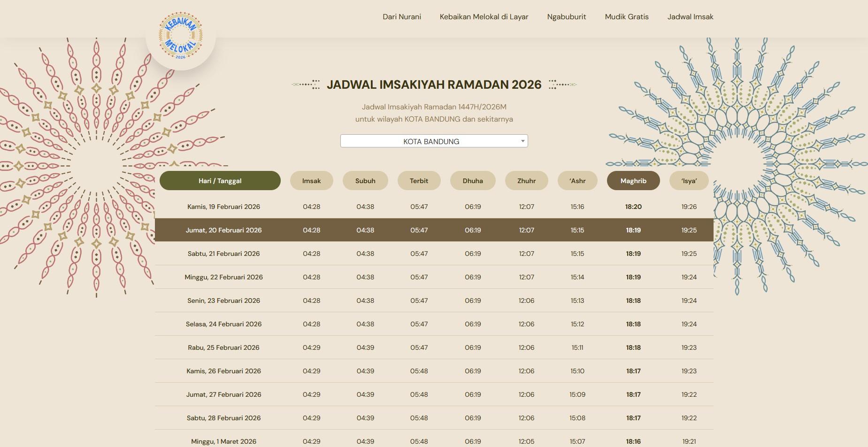
Task: Click Maghrib time 18:20 for 19 Februari
Action: point(633,207)
